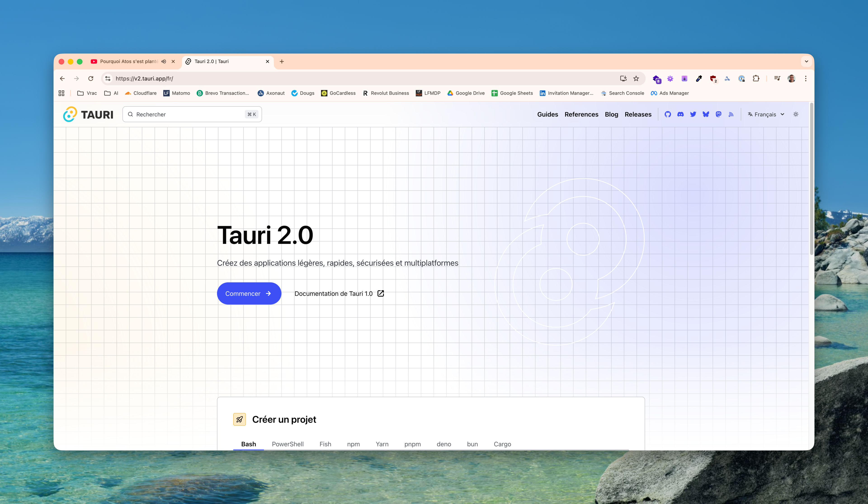Click the RSS feed icon
The height and width of the screenshot is (504, 868).
pos(731,114)
